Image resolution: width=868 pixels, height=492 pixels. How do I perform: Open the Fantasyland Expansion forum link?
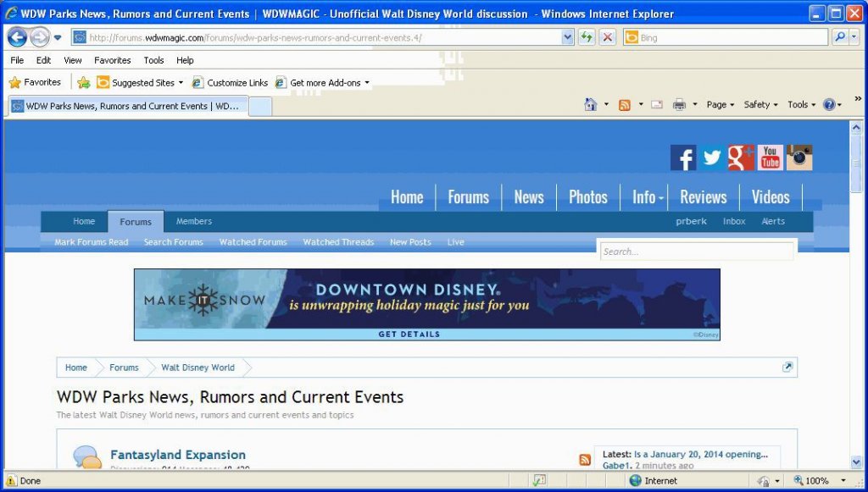(178, 455)
